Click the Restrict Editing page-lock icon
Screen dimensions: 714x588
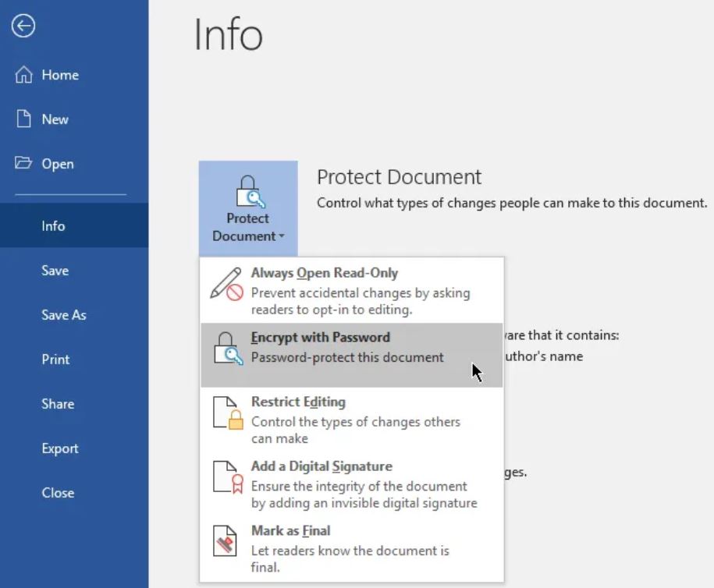coord(227,413)
